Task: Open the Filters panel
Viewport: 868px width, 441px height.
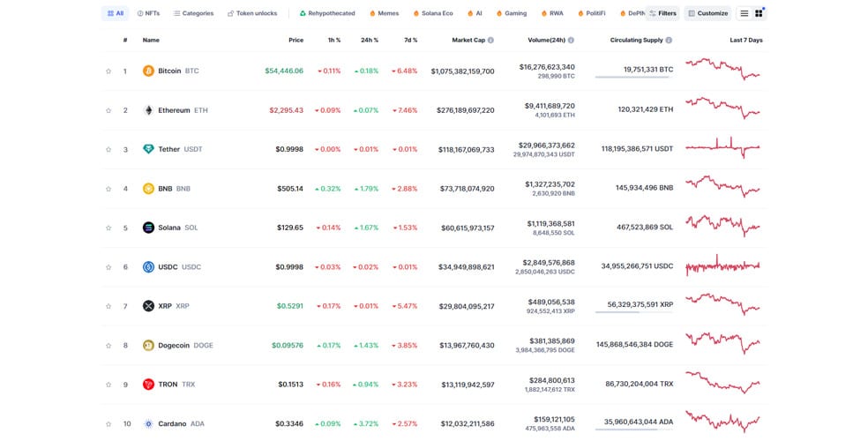Action: pos(662,13)
